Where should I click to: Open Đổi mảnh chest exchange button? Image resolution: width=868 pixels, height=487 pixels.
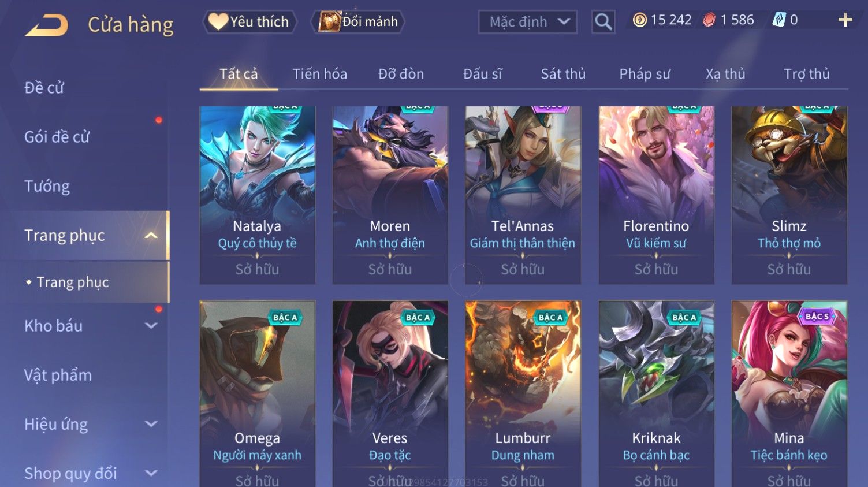[358, 22]
